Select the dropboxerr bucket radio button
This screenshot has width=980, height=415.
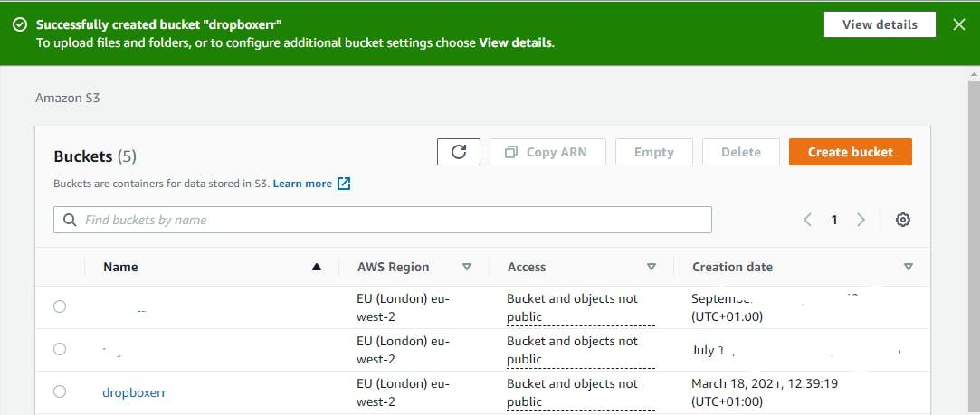pyautogui.click(x=60, y=391)
